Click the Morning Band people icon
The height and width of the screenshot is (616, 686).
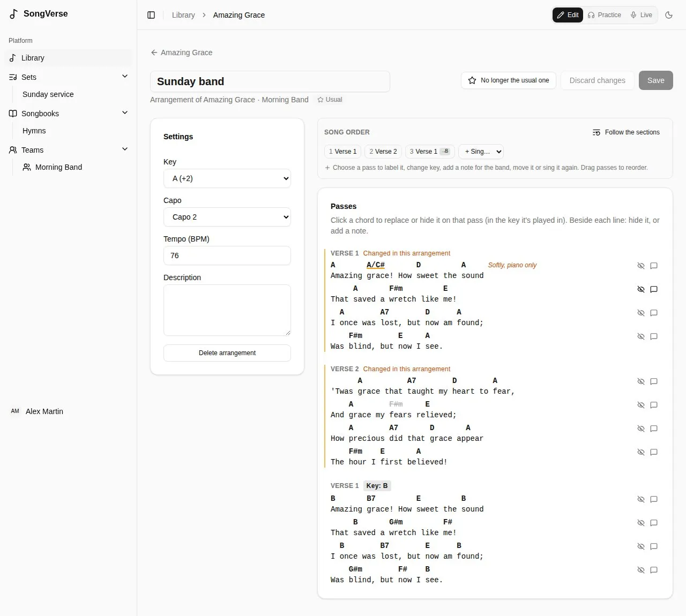click(x=26, y=167)
